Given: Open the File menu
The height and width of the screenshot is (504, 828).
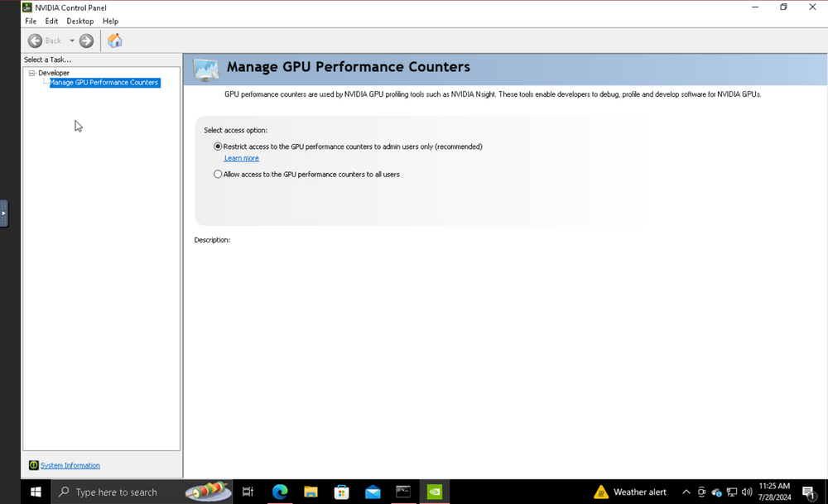Looking at the screenshot, I should tap(31, 22).
